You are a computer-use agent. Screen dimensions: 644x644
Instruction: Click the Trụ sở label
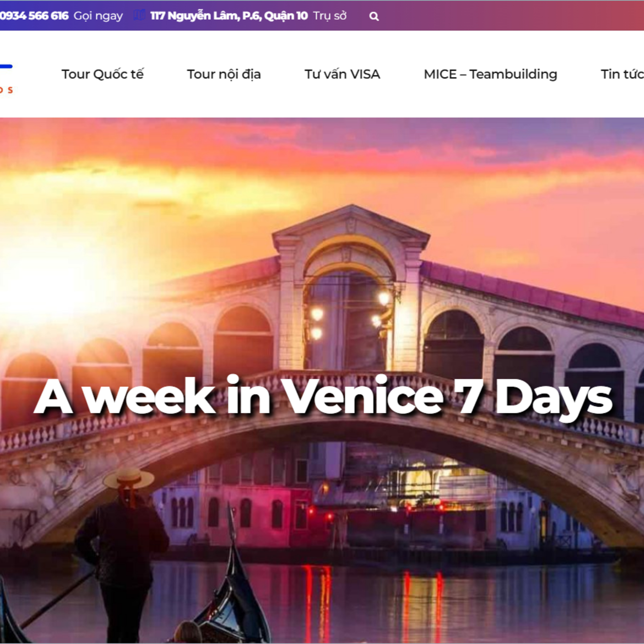pos(330,16)
